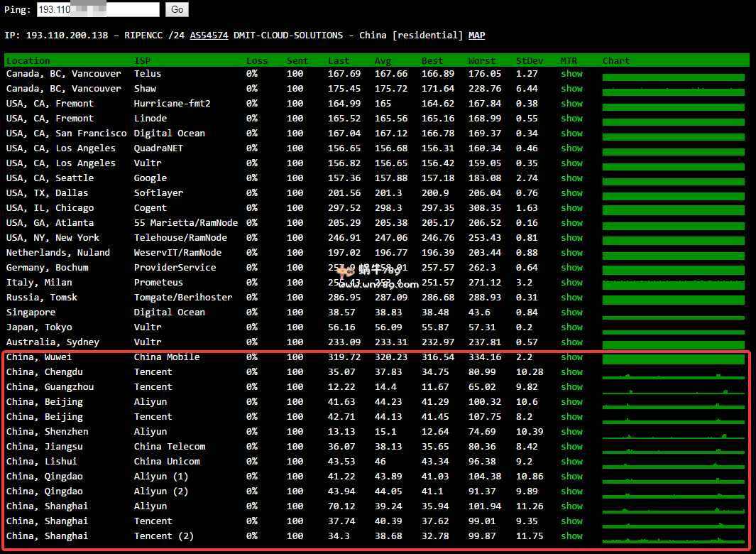
Task: Show MTR for Japan Tokyo Vultr row
Action: click(x=571, y=327)
